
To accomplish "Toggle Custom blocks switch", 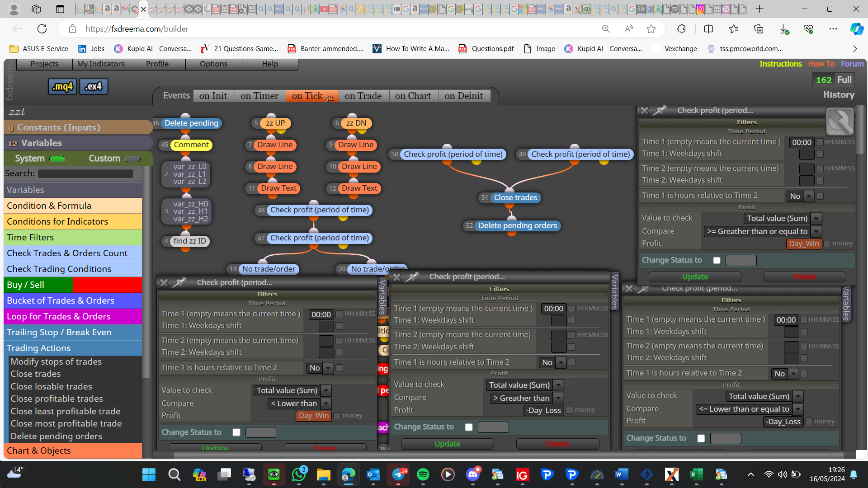I will point(133,159).
